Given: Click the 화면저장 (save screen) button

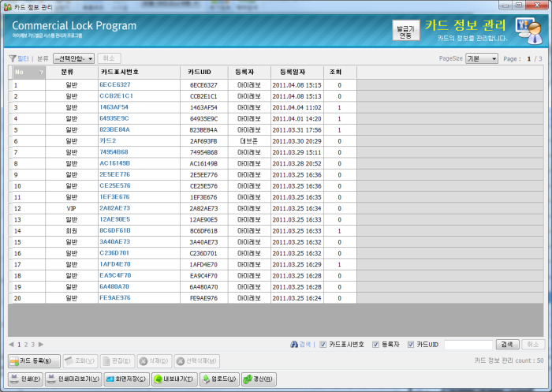Looking at the screenshot, I should pyautogui.click(x=126, y=379).
